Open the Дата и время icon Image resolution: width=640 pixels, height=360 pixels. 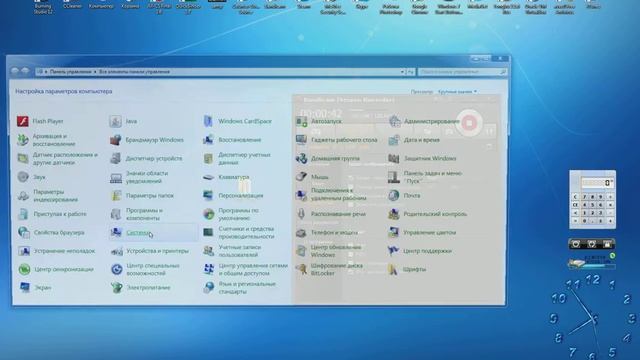[x=394, y=140]
